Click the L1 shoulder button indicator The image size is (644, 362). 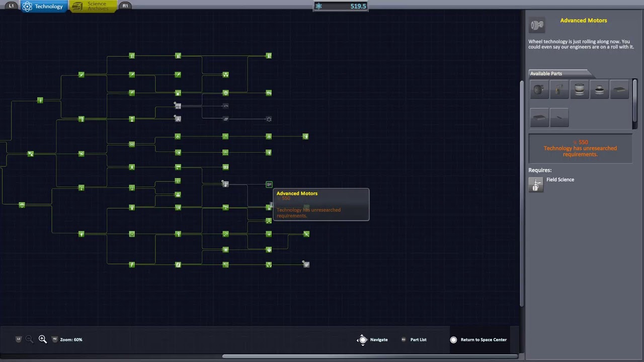pyautogui.click(x=11, y=6)
